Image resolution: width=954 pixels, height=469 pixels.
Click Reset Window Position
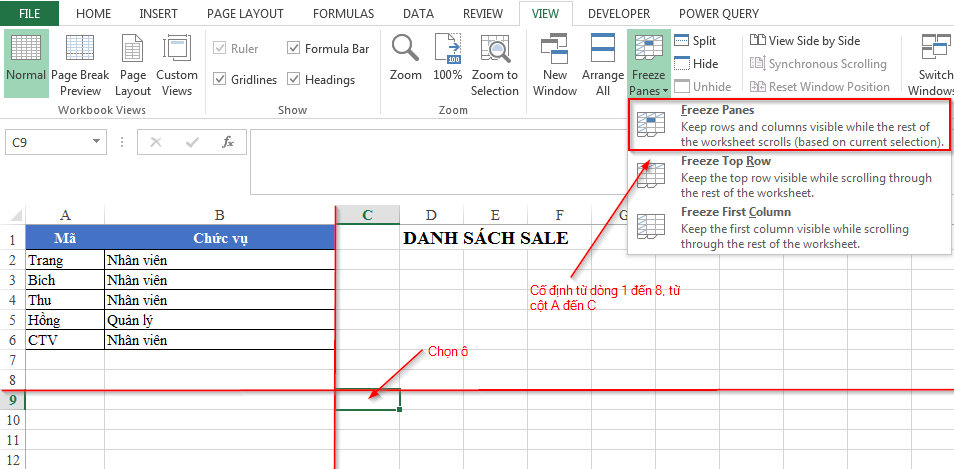(x=820, y=86)
